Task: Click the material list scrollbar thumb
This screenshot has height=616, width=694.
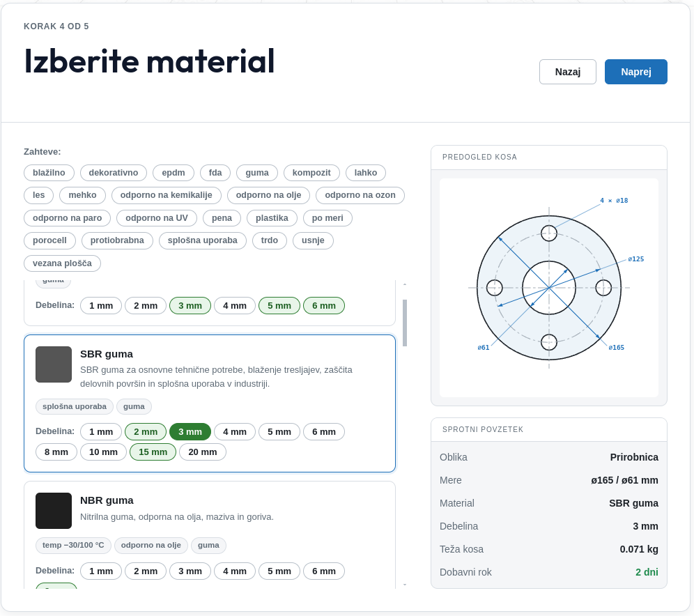Action: click(405, 323)
